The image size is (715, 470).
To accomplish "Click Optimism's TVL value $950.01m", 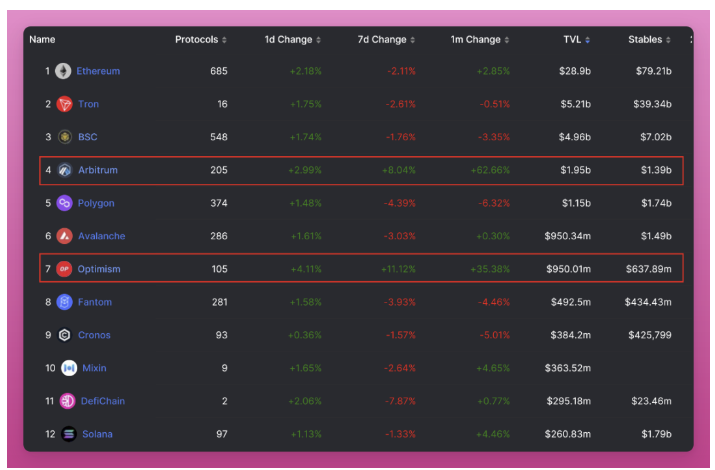I will click(569, 269).
